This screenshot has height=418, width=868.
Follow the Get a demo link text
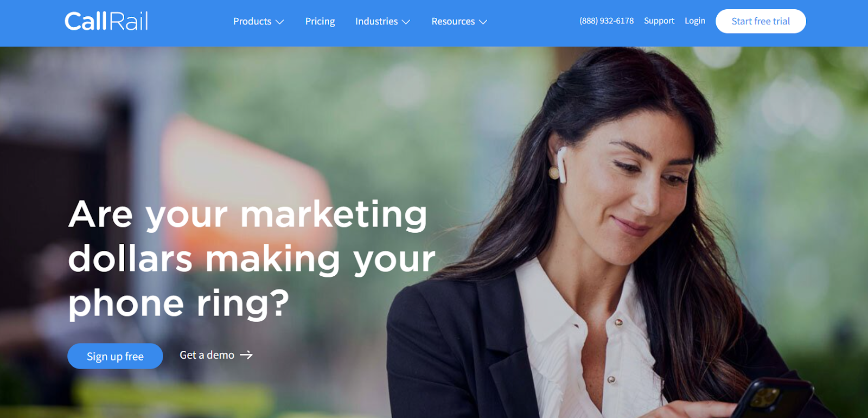tap(207, 355)
